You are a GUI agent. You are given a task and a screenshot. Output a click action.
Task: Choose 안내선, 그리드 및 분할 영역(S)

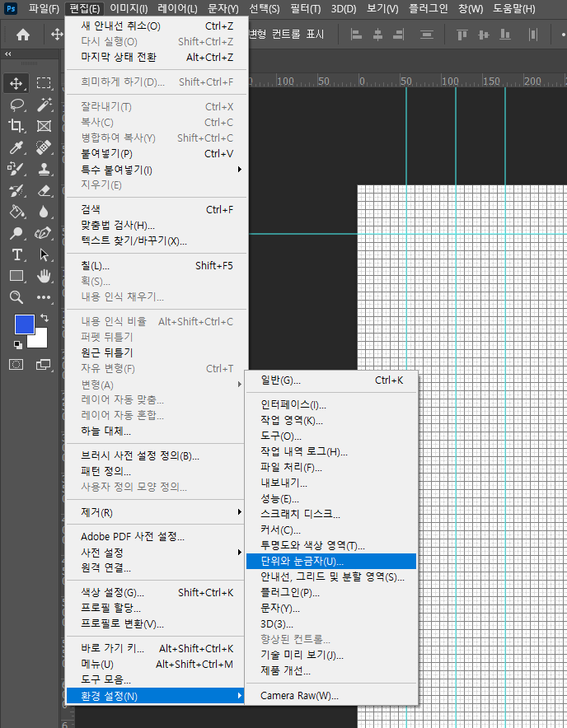331,576
